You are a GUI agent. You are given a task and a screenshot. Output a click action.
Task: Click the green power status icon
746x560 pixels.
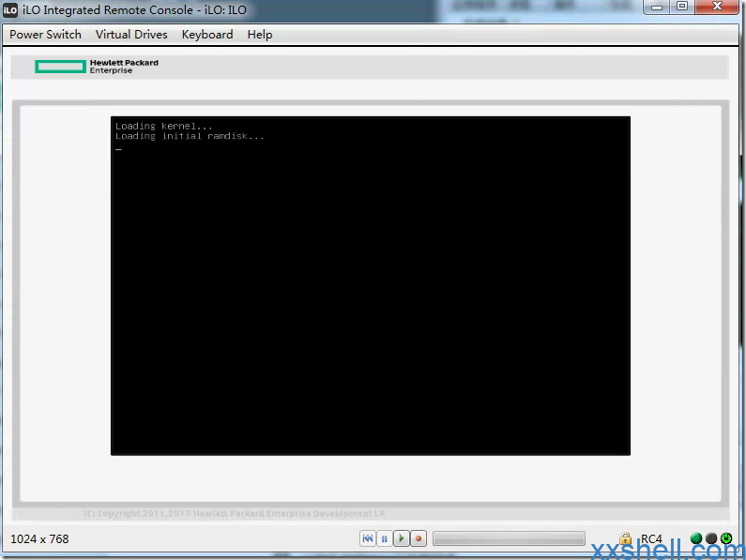(725, 538)
